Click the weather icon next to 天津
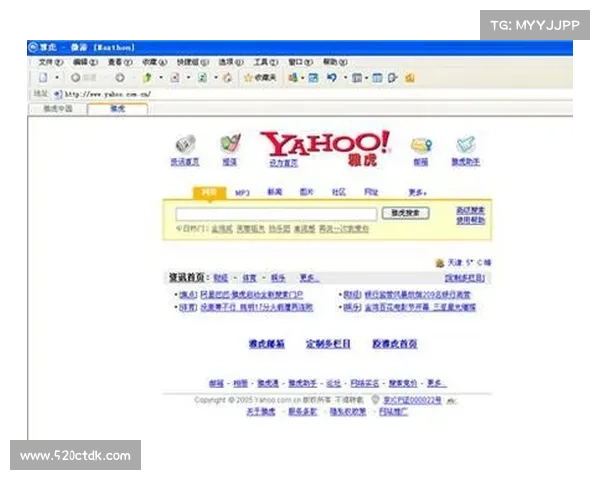 click(x=440, y=263)
